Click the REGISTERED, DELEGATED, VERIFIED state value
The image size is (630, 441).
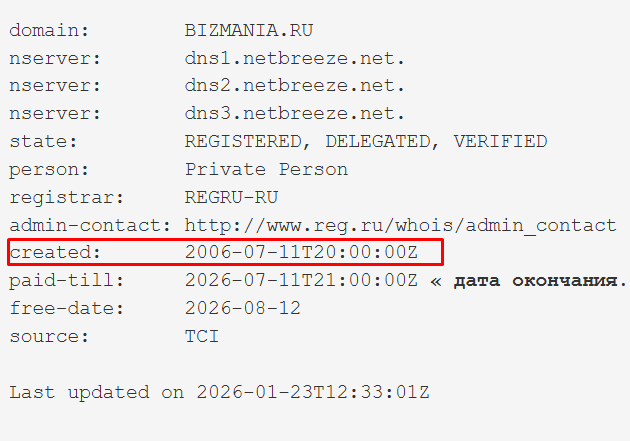coord(366,142)
